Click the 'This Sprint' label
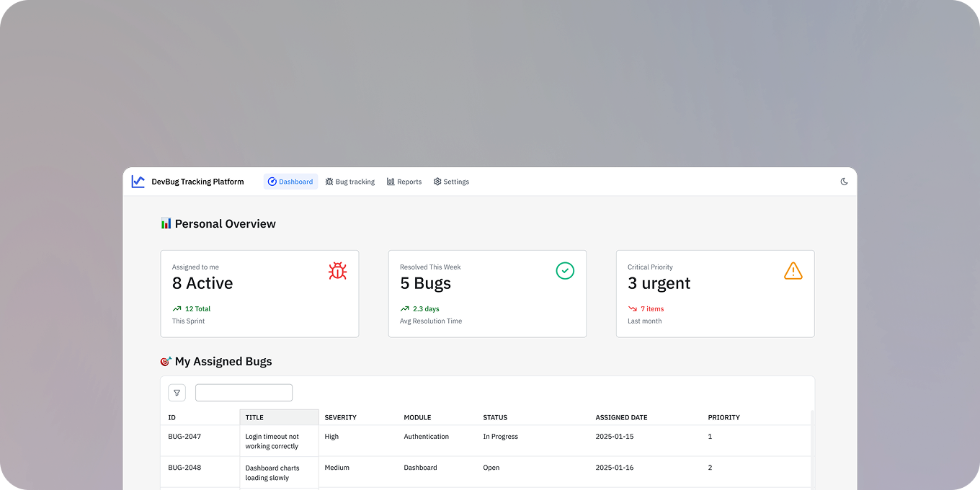Screen dimensions: 980x490 tap(188, 321)
